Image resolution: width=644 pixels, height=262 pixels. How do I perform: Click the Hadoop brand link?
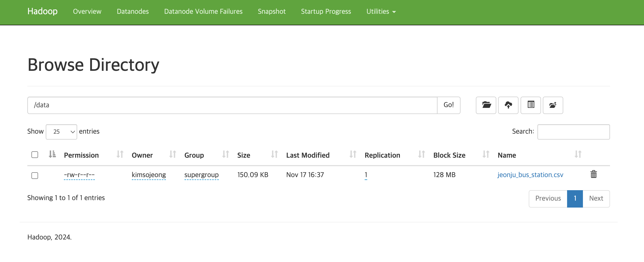tap(42, 11)
